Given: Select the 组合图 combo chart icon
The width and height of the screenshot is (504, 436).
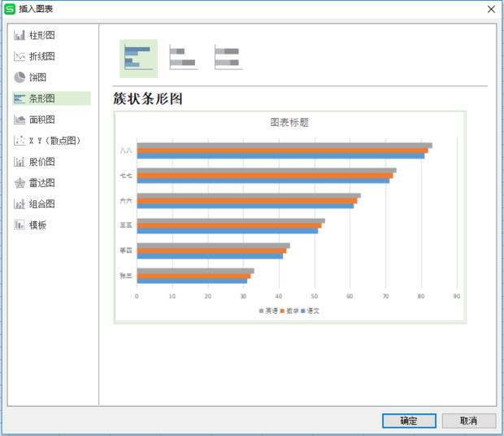Looking at the screenshot, I should (20, 204).
